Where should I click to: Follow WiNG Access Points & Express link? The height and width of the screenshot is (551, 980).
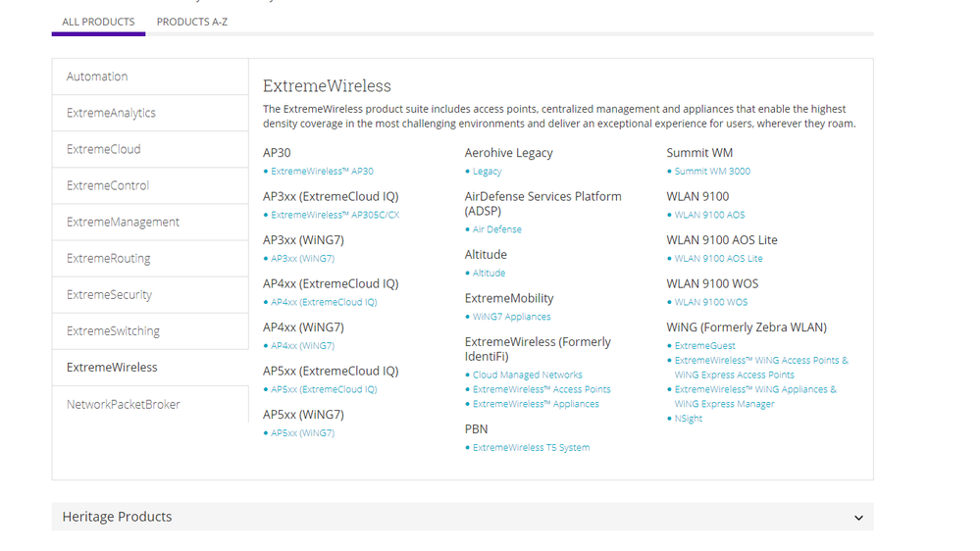[761, 368]
